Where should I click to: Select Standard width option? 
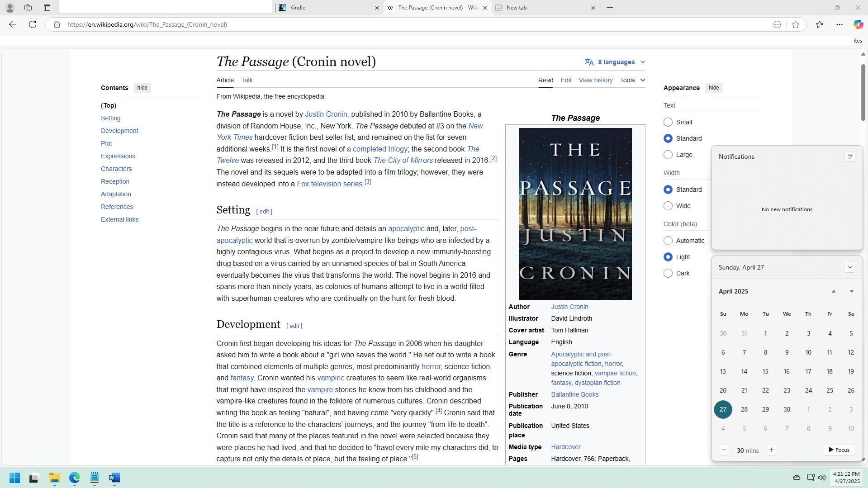pos(668,190)
